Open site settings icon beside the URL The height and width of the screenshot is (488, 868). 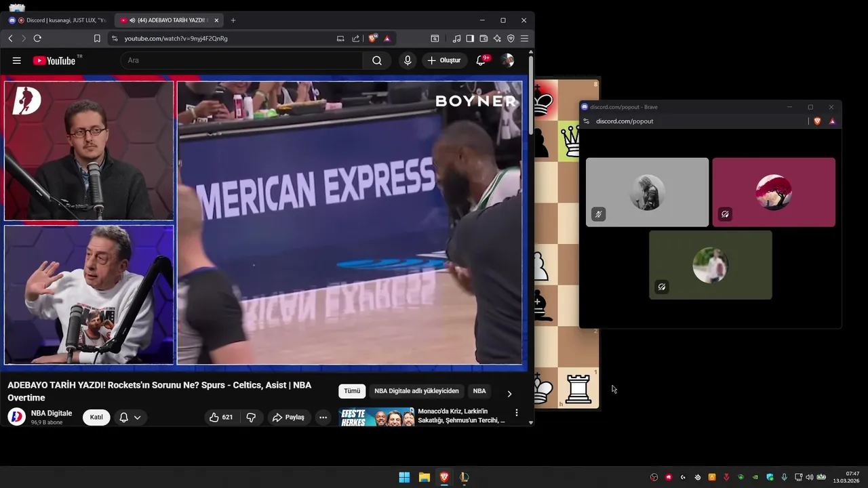point(115,39)
